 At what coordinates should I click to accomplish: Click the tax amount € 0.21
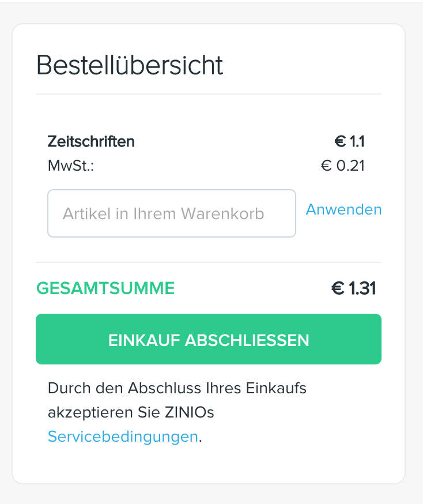(343, 166)
